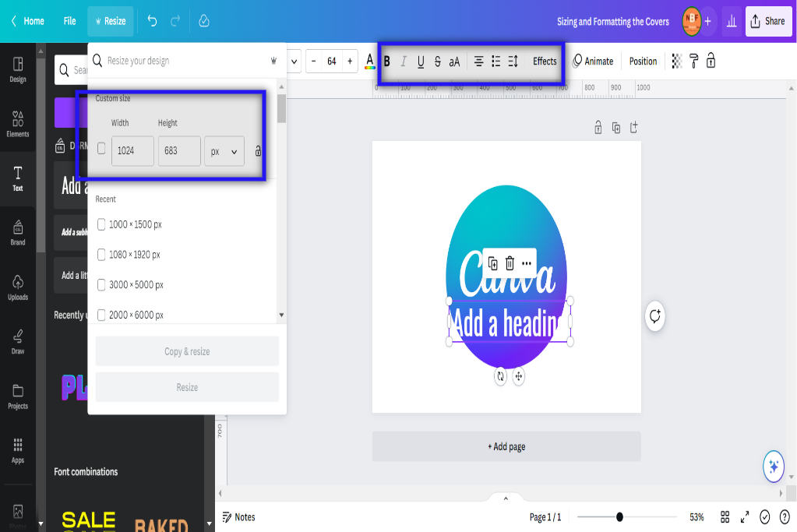Open the Design sidebar tab
This screenshot has width=797, height=532.
coord(18,69)
